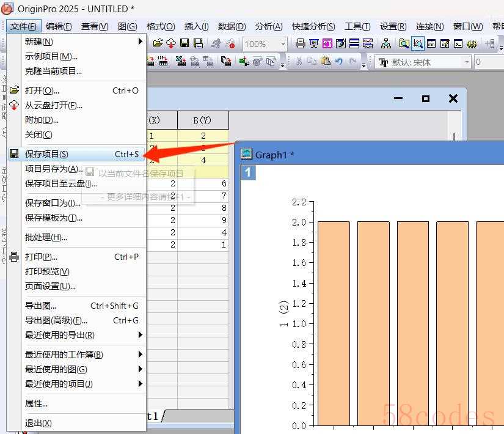This screenshot has width=504, height=434.
Task: Click the toolbar icon with '123' table
Action: click(163, 61)
